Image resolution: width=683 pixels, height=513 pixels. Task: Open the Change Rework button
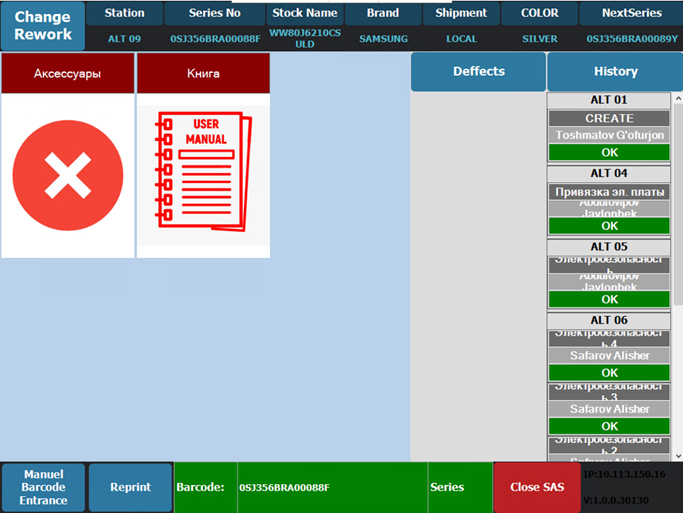pyautogui.click(x=43, y=27)
